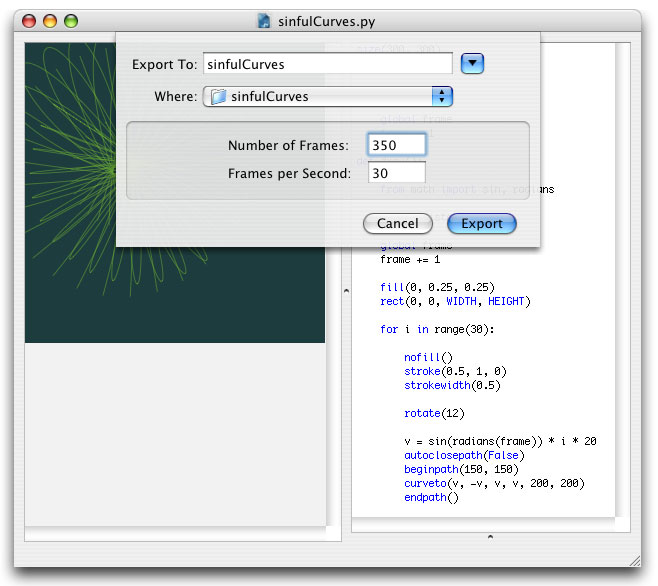Image resolution: width=658 pixels, height=586 pixels.
Task: Click the vertical splitter handle between canvas and code
Action: 346,290
